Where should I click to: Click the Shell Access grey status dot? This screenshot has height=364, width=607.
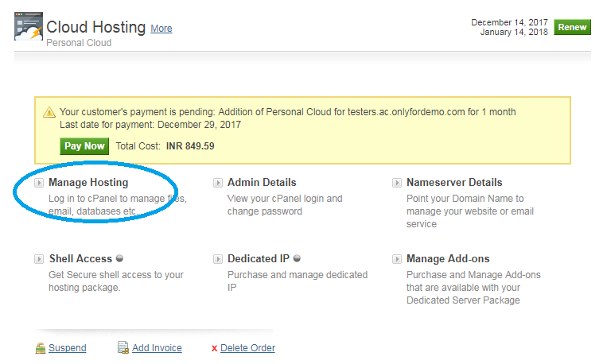point(119,258)
